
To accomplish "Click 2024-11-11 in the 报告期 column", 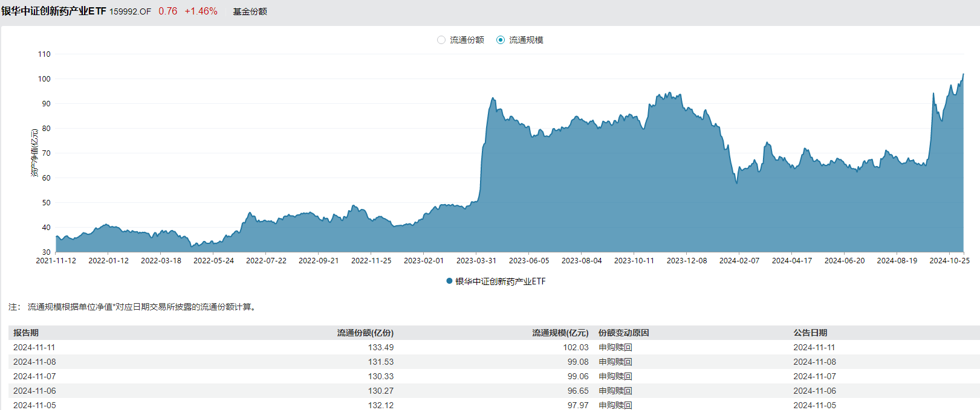I will tap(34, 347).
